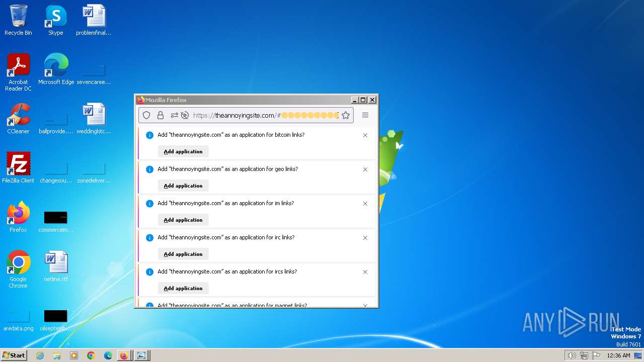
Task: Open the Windows Start menu
Action: coord(14,355)
